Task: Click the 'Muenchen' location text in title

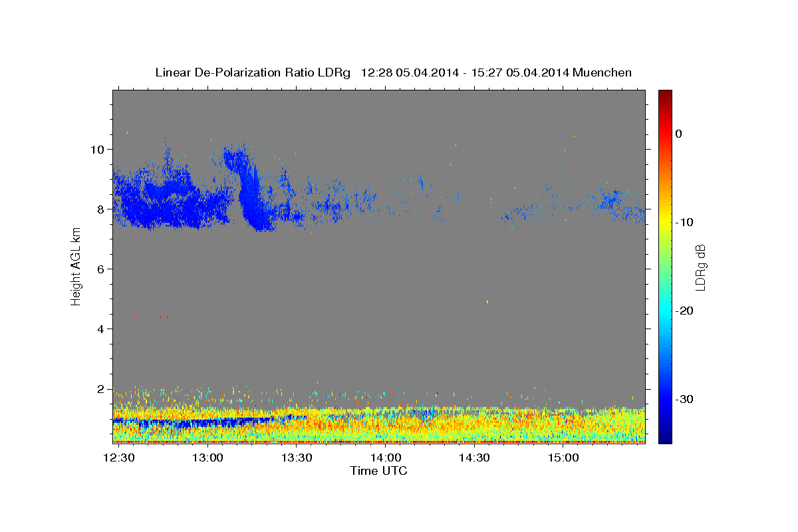Action: point(602,72)
